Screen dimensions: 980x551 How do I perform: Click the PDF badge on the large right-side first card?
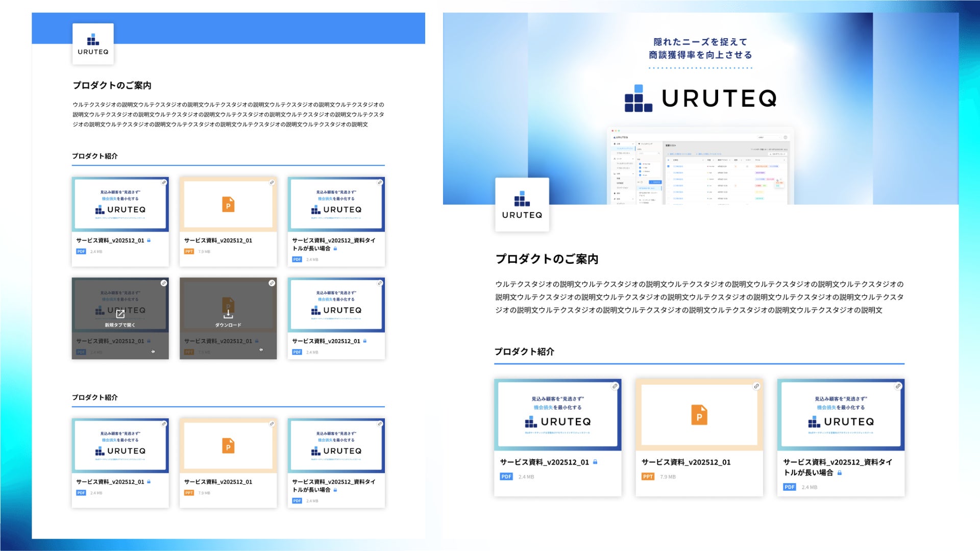(506, 477)
